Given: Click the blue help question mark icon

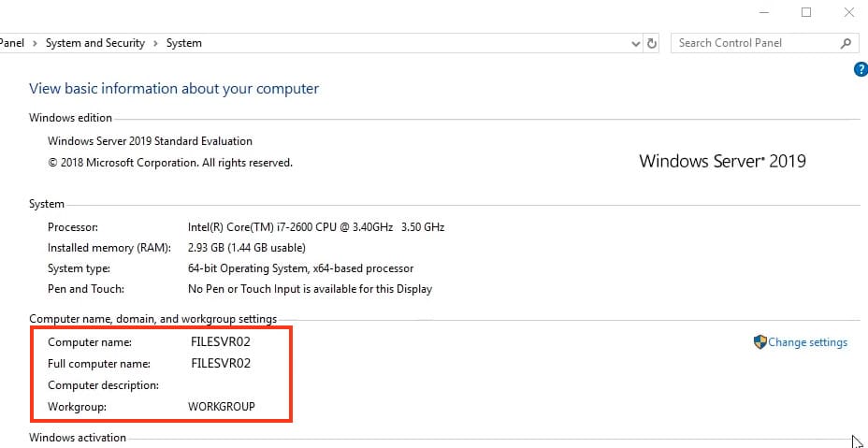Looking at the screenshot, I should point(861,69).
